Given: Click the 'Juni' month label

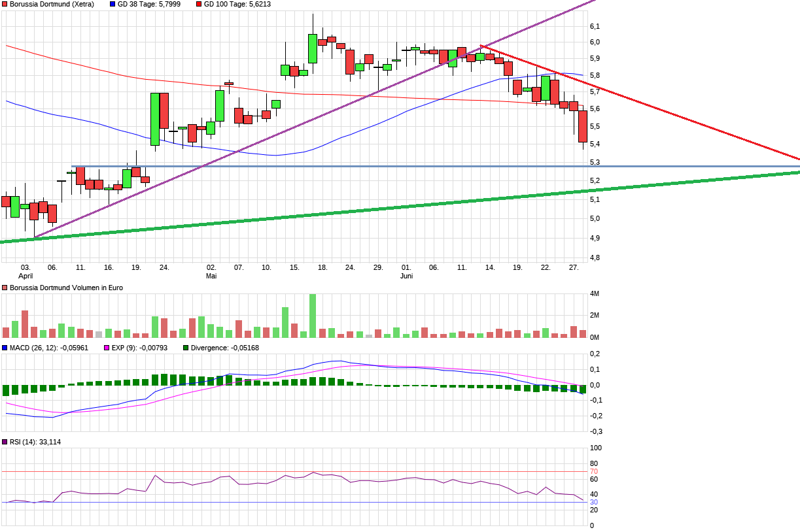Looking at the screenshot, I should click(406, 276).
